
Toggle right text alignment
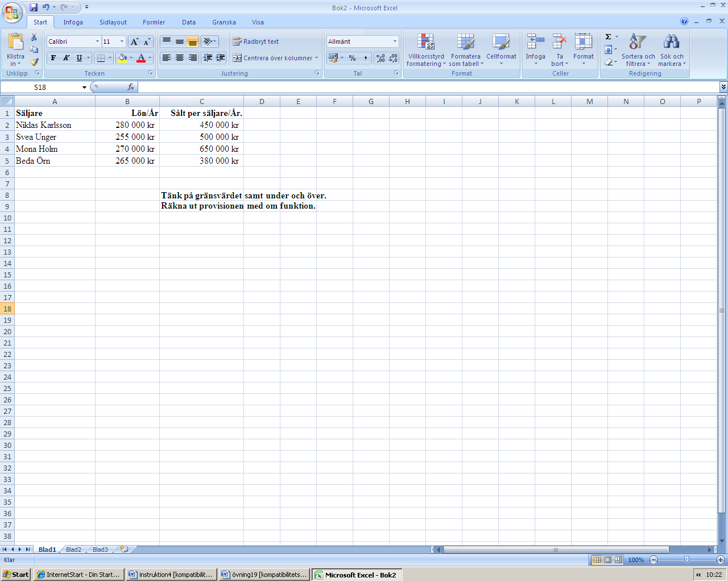click(192, 58)
